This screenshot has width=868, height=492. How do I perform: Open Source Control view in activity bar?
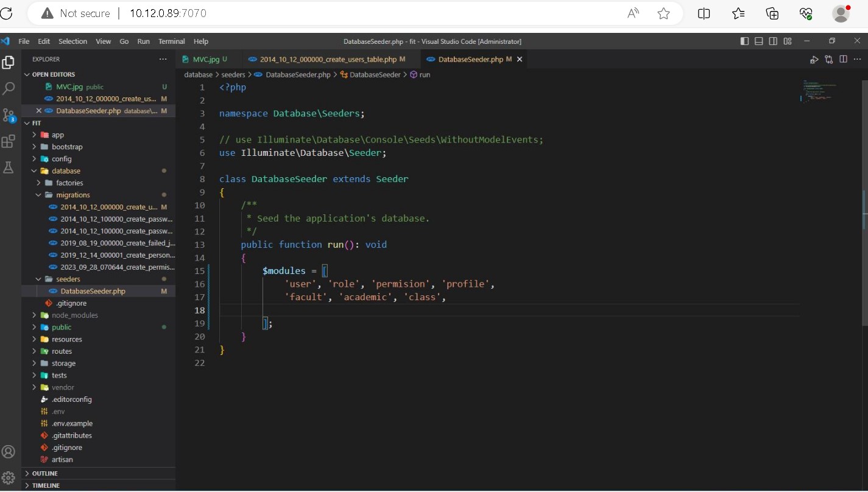pyautogui.click(x=9, y=115)
